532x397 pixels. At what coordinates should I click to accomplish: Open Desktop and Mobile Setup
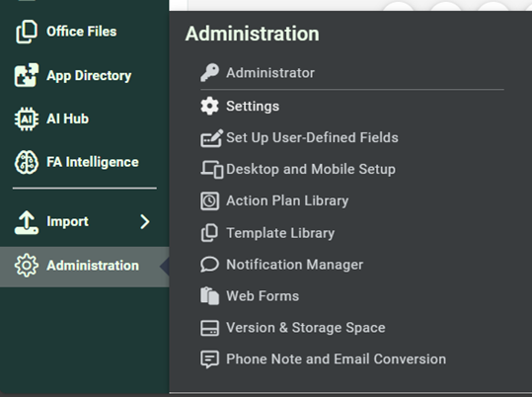coord(311,169)
